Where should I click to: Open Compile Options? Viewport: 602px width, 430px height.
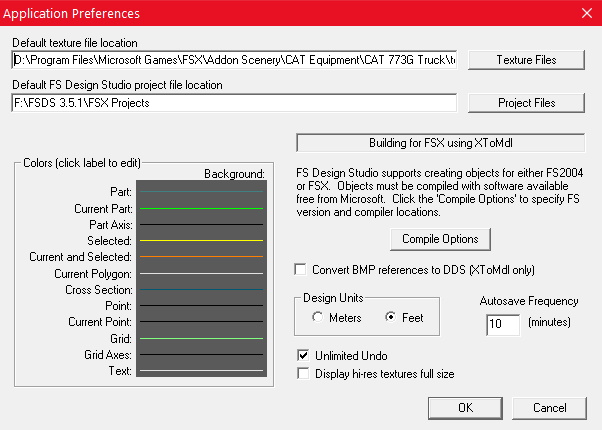[440, 239]
